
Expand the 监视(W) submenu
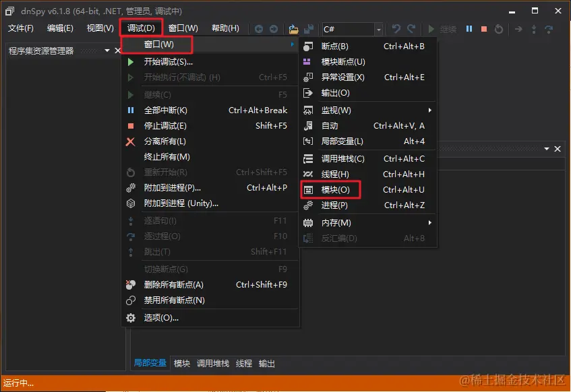[x=368, y=110]
